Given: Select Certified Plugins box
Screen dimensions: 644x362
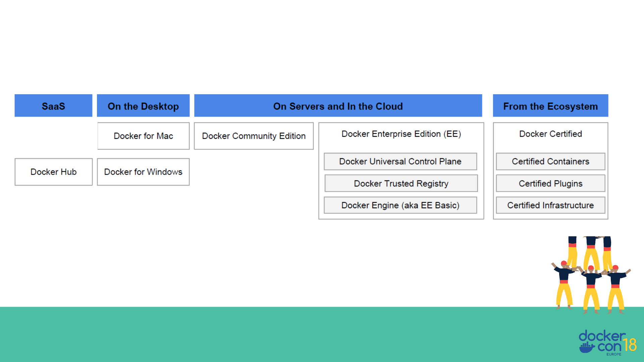Looking at the screenshot, I should point(550,184).
